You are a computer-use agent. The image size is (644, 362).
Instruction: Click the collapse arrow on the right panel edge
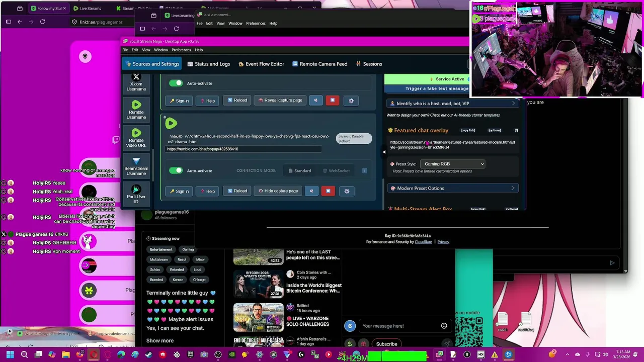384,151
